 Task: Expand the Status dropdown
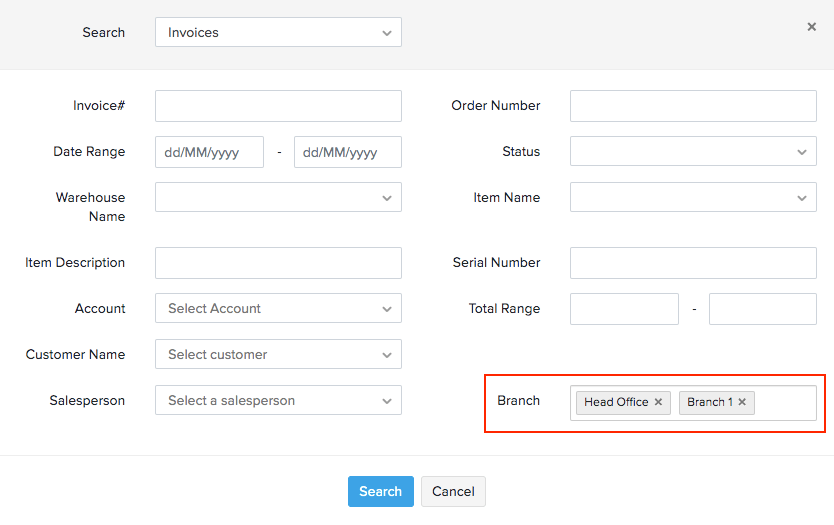pos(693,152)
